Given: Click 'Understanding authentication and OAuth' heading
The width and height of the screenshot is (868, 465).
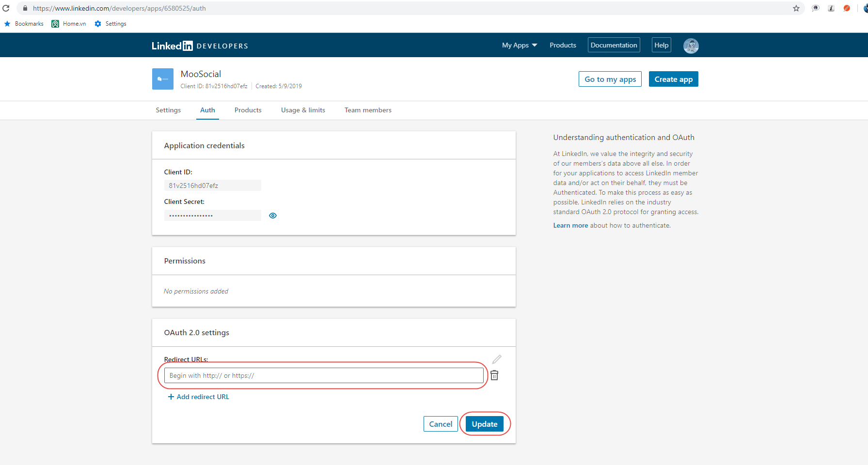Looking at the screenshot, I should [624, 137].
